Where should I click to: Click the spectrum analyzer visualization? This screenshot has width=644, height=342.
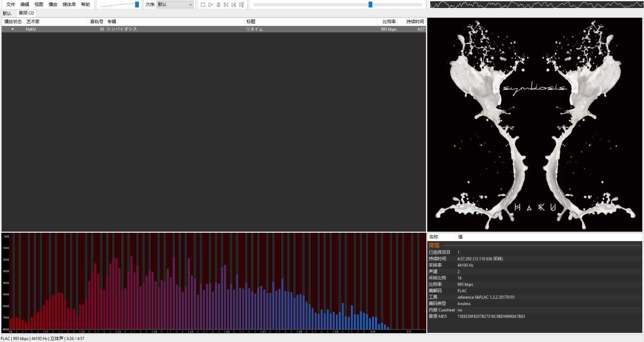point(214,283)
